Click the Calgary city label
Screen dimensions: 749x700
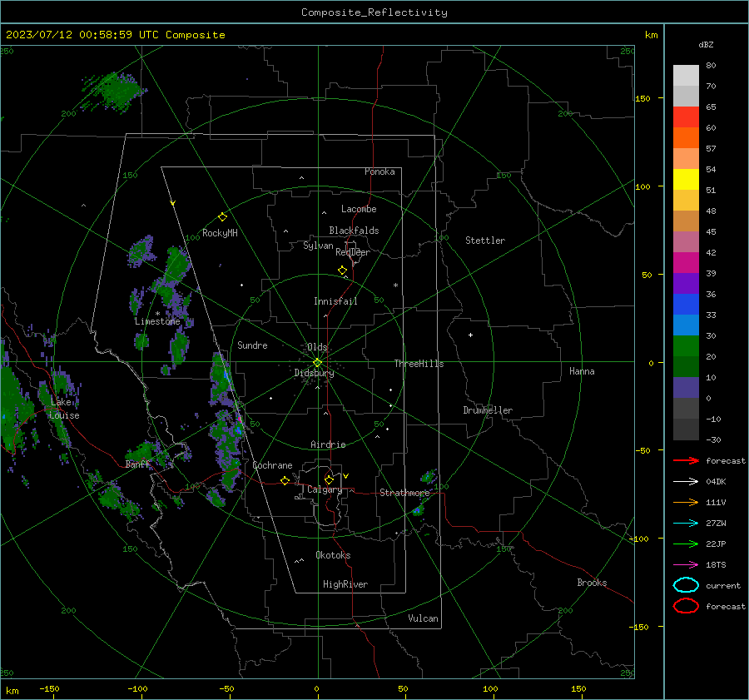pyautogui.click(x=325, y=489)
